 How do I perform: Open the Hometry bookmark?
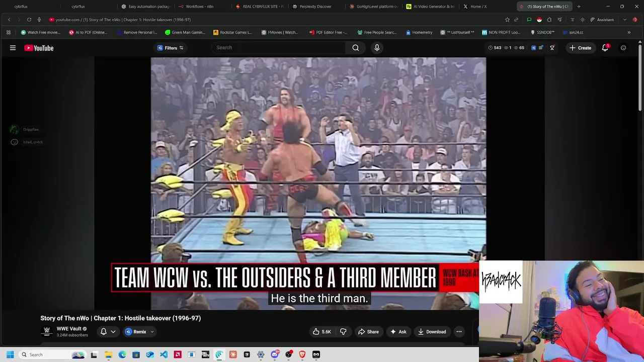pyautogui.click(x=419, y=32)
